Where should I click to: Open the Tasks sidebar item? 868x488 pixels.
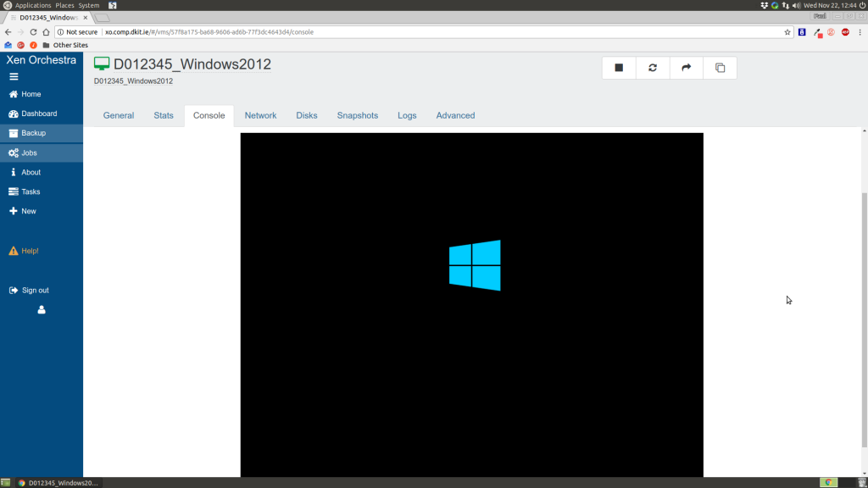click(x=42, y=191)
